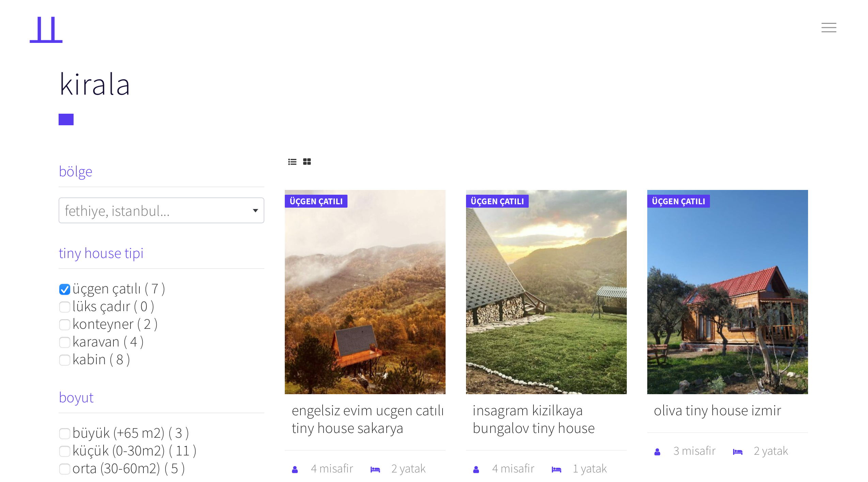Uncheck the üçgen çatılı filter
The width and height of the screenshot is (868, 482).
point(64,289)
